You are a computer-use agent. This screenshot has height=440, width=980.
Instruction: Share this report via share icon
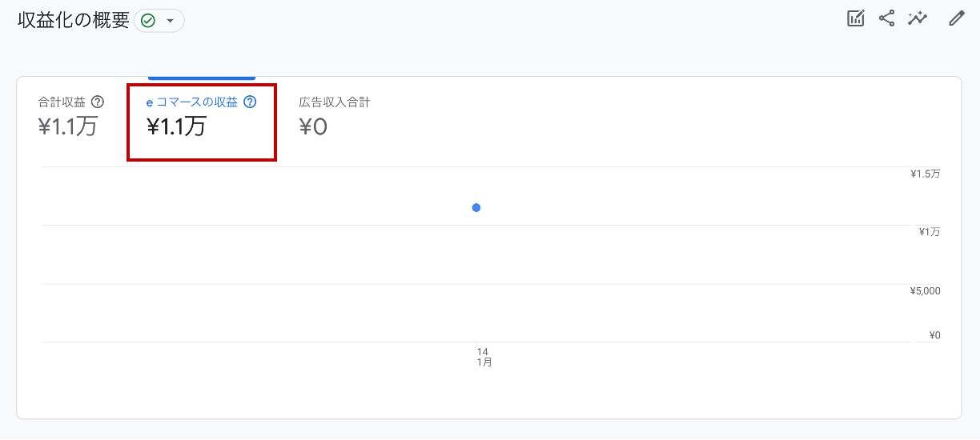point(886,18)
